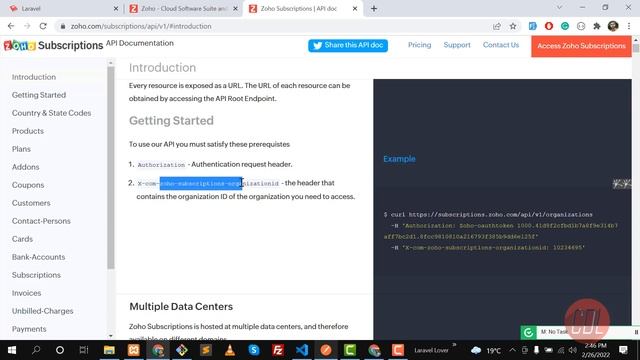This screenshot has width=640, height=360.
Task: Open FileZilla from the taskbar
Action: 278,350
